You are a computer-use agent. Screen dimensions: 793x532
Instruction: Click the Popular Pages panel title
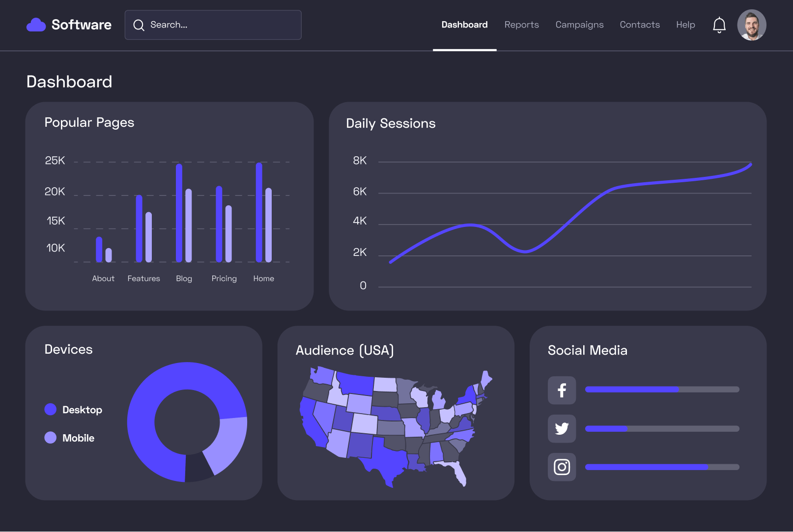[x=89, y=122]
